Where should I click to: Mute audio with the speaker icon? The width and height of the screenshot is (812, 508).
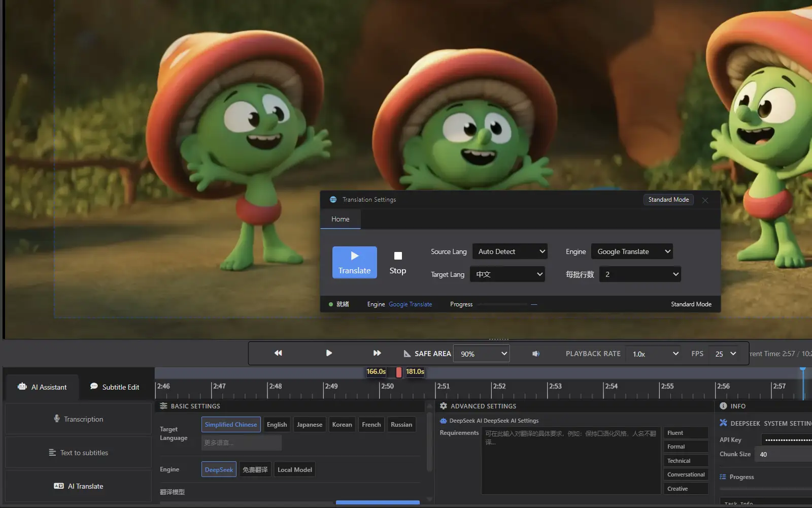536,354
